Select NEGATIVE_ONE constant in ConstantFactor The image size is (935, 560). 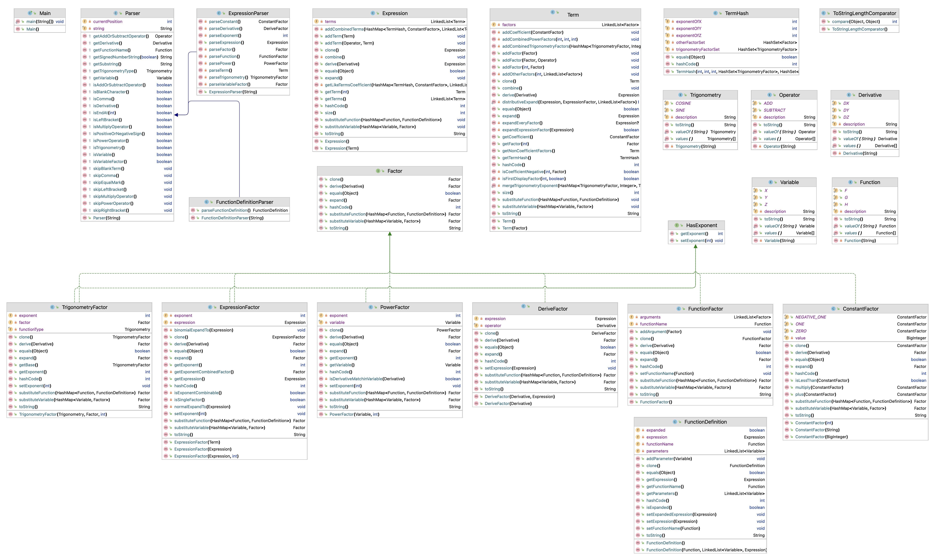point(811,317)
